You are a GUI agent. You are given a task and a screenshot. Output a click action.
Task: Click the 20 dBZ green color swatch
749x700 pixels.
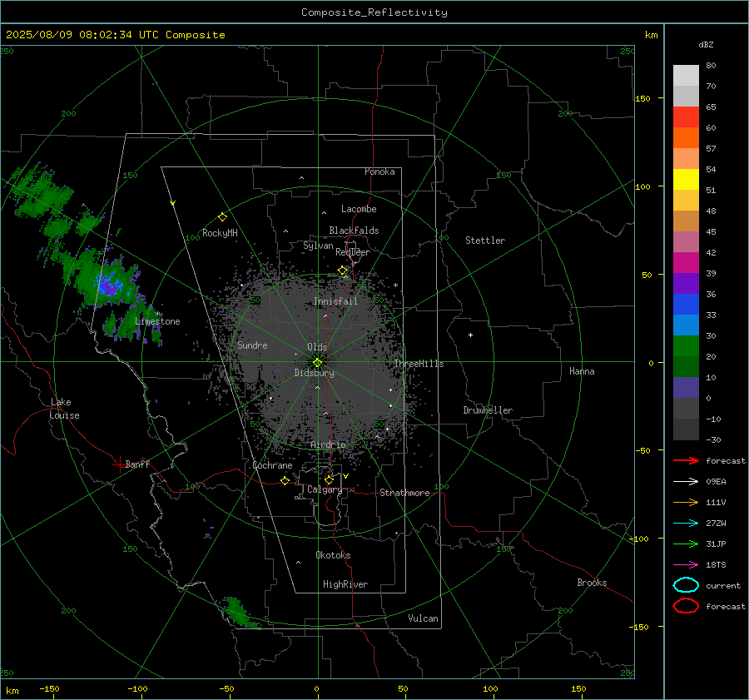pos(686,346)
